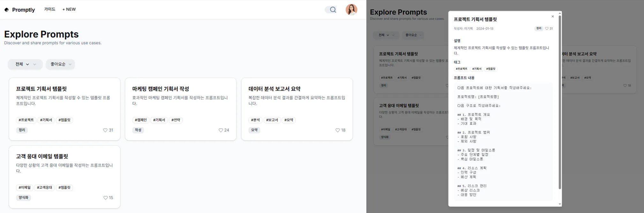The image size is (644, 213).
Task: Click the dimmed 양식화 badge behind the dialog
Action: click(385, 137)
